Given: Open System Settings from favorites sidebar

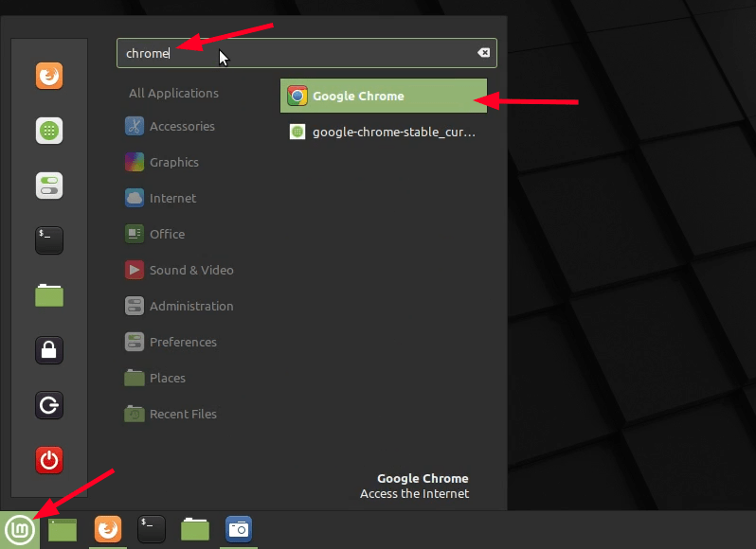Looking at the screenshot, I should click(x=49, y=186).
